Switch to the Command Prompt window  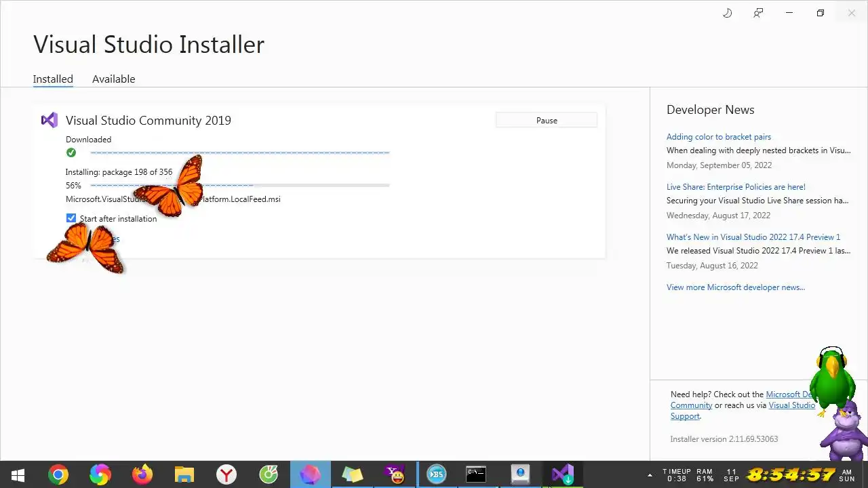pyautogui.click(x=476, y=474)
